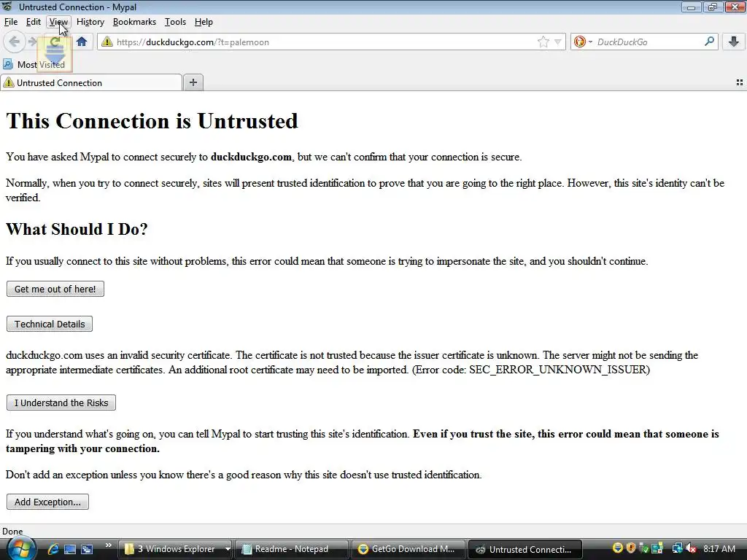Click the 'What Should I Do?' heading

tap(77, 229)
